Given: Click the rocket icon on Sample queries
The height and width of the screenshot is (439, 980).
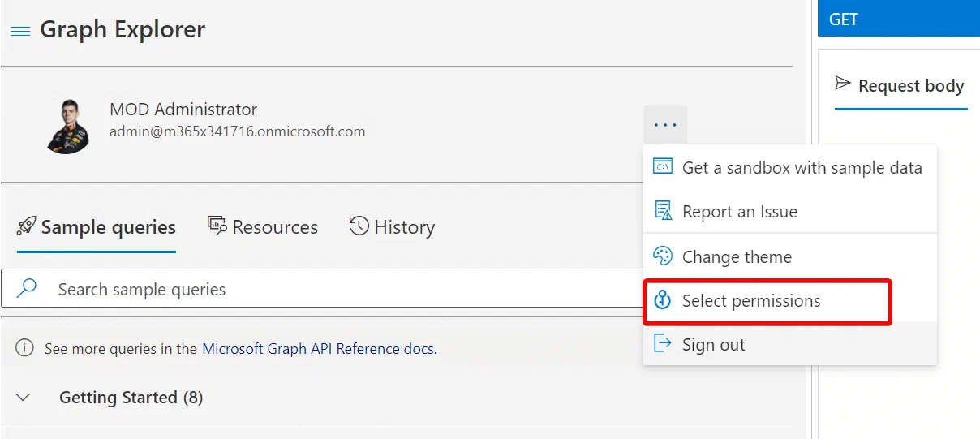Looking at the screenshot, I should (x=27, y=226).
